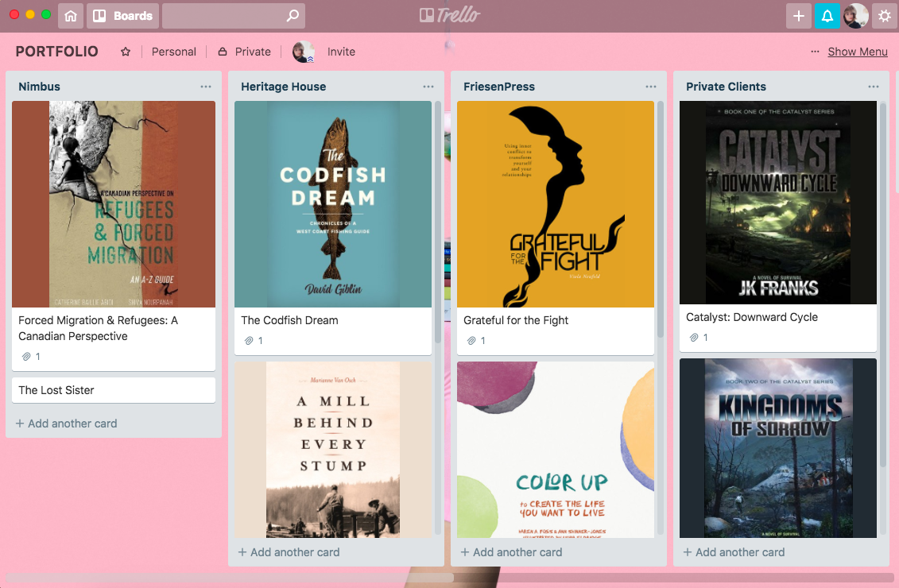Open Heritage House list actions menu
This screenshot has width=899, height=588.
428,87
